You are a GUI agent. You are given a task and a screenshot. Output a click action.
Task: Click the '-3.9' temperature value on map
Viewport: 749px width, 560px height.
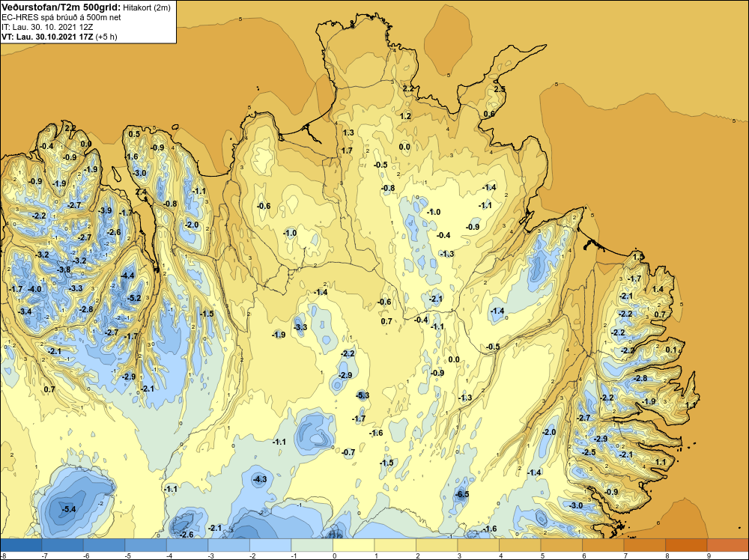pos(105,211)
